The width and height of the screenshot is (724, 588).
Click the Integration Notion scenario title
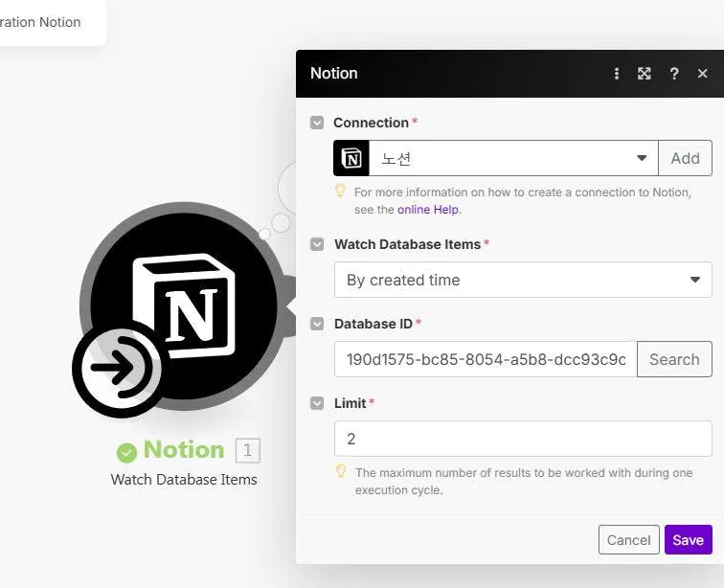pos(40,22)
